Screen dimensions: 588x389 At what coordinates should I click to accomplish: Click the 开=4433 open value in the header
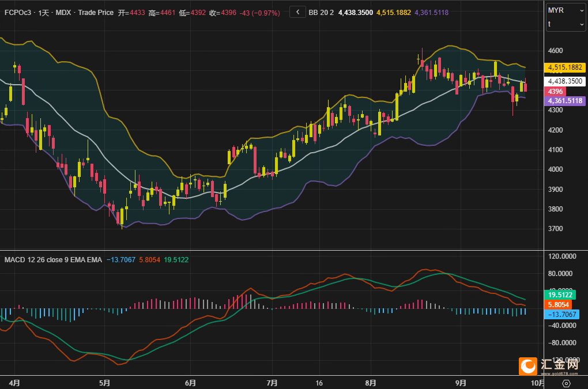coord(131,13)
